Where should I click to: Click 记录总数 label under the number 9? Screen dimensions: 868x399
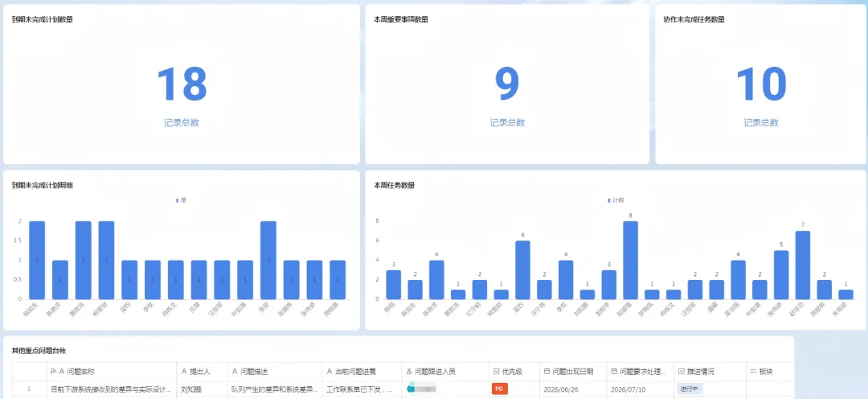[x=508, y=123]
